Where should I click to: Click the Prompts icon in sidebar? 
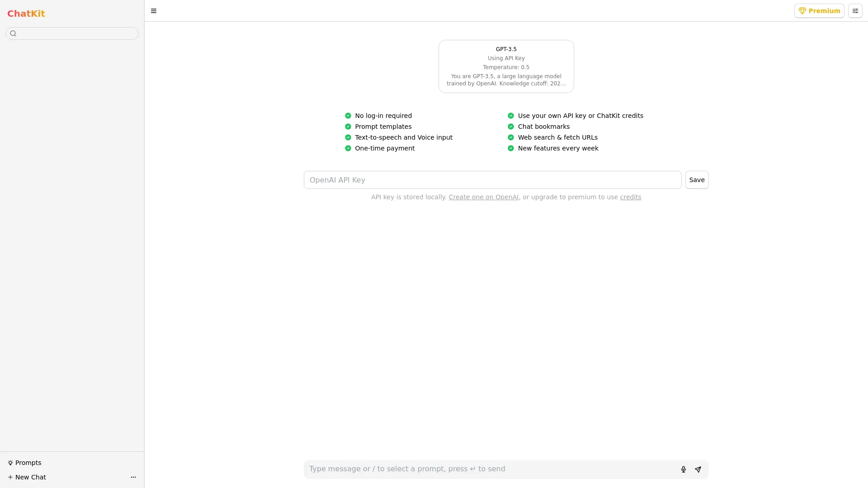[11, 462]
